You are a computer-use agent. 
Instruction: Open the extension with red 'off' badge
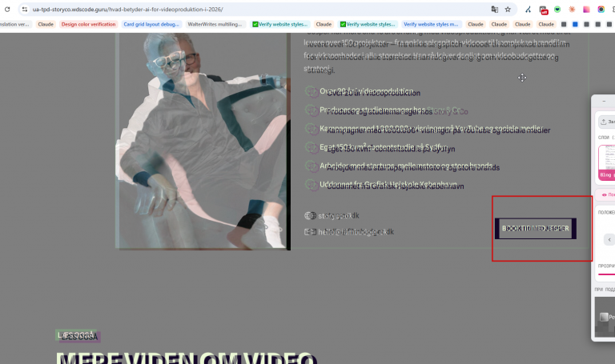[543, 10]
